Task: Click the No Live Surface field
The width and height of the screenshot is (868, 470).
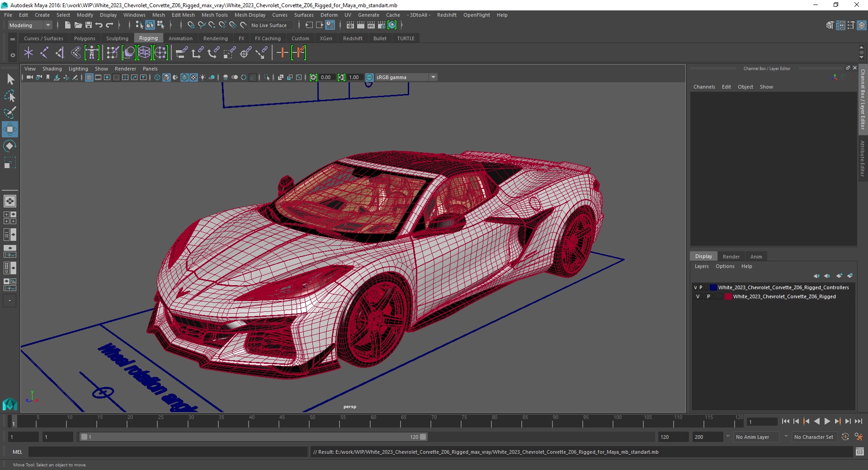Action: [x=271, y=25]
